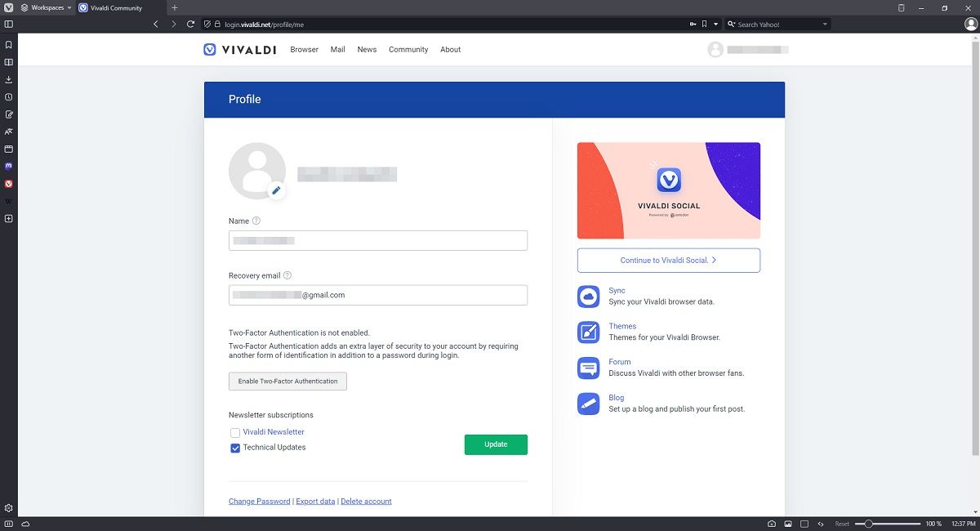Bookmark this page
The height and width of the screenshot is (531, 980).
point(706,25)
